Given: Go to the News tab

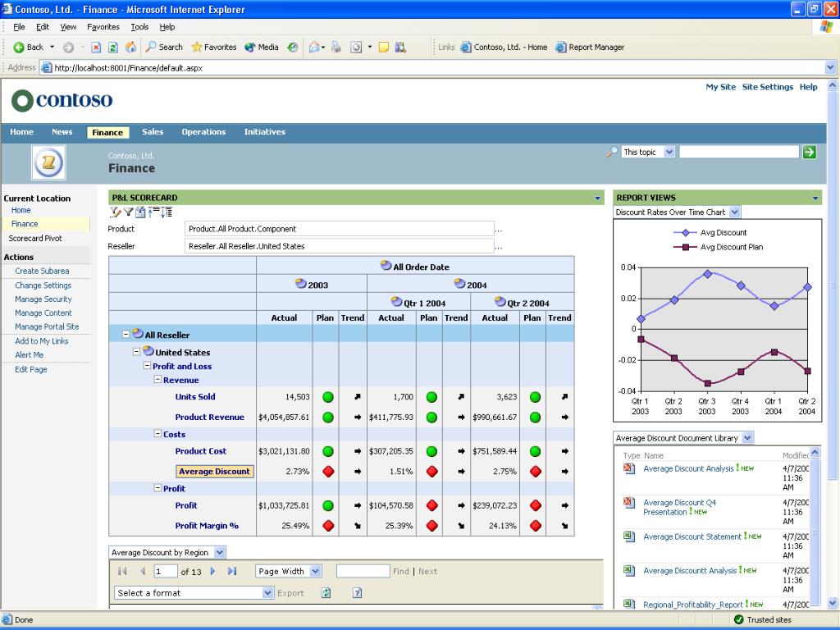Looking at the screenshot, I should point(62,132).
